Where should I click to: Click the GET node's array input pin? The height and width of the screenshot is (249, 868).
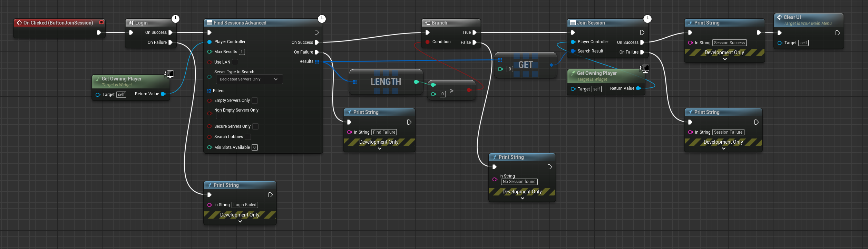pyautogui.click(x=500, y=60)
